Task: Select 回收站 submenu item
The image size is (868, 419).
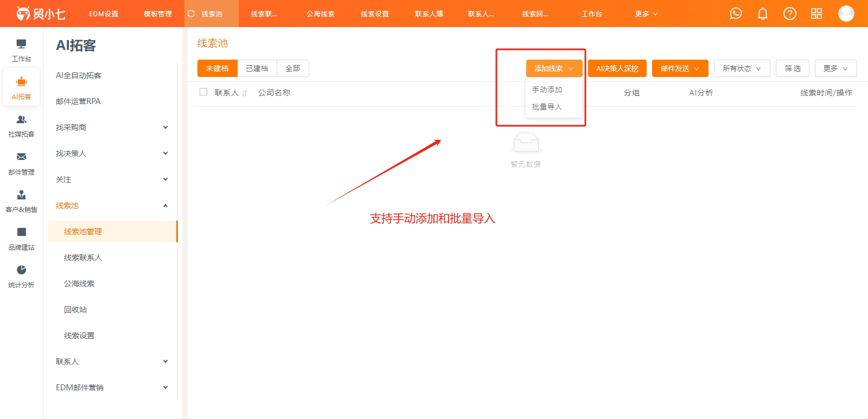Action: 112,310
